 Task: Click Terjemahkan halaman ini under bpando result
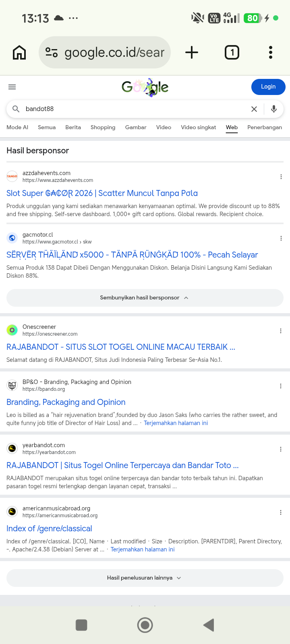pyautogui.click(x=176, y=423)
